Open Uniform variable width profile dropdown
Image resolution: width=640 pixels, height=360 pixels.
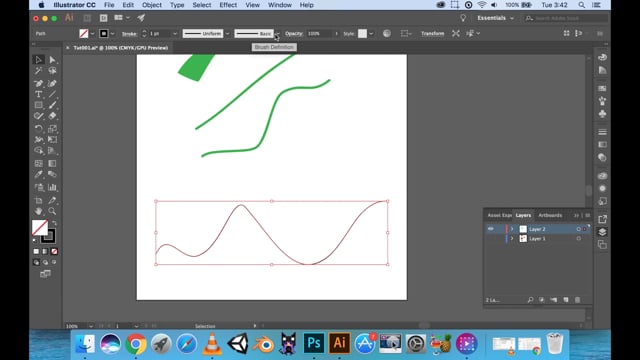(227, 34)
